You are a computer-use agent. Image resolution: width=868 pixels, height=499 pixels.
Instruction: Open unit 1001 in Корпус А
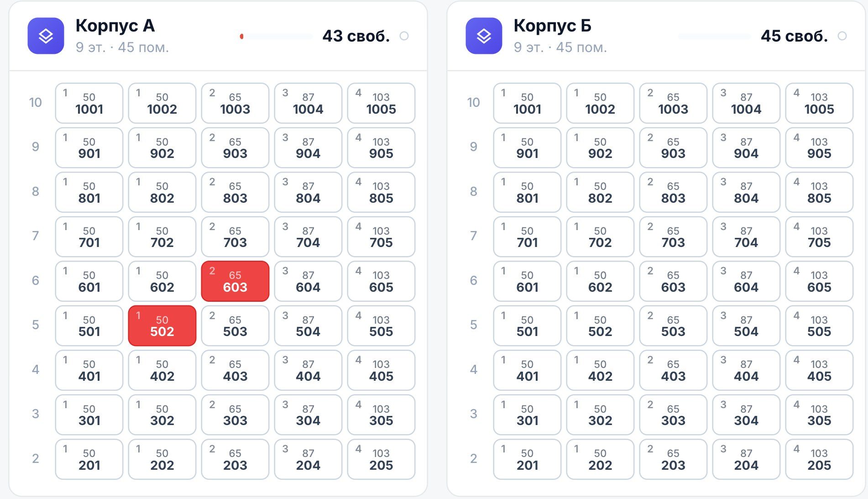tap(89, 103)
